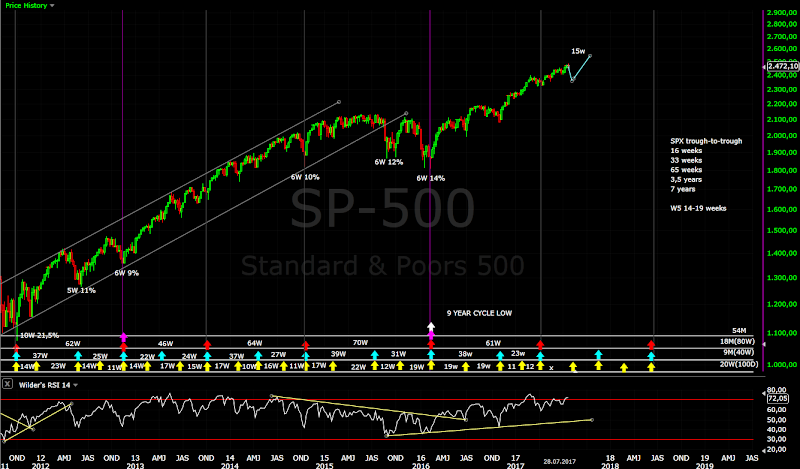The image size is (800, 469).
Task: Click the cyan arrow between 39W and 31W
Action: (x=375, y=355)
